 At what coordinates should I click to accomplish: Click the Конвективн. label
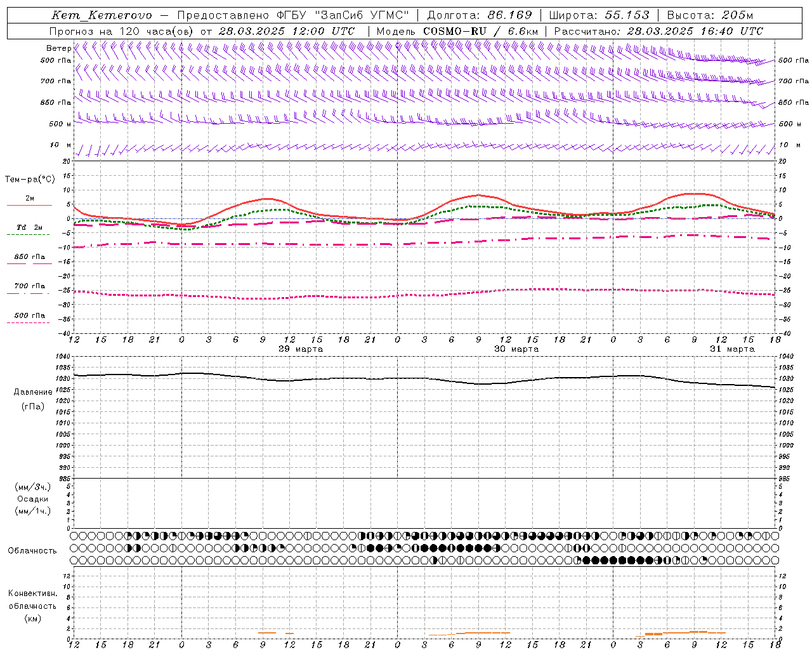[x=32, y=594]
